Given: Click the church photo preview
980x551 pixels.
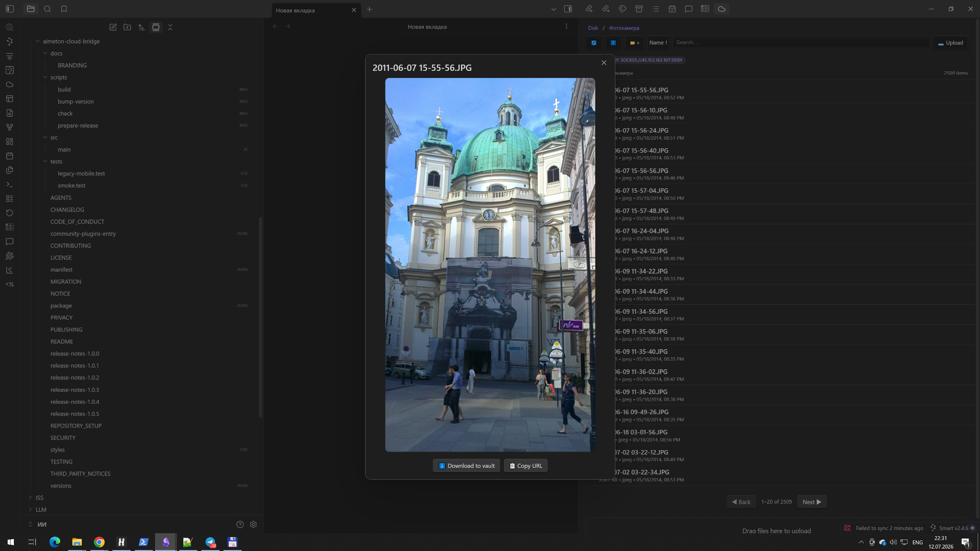Looking at the screenshot, I should coord(490,264).
